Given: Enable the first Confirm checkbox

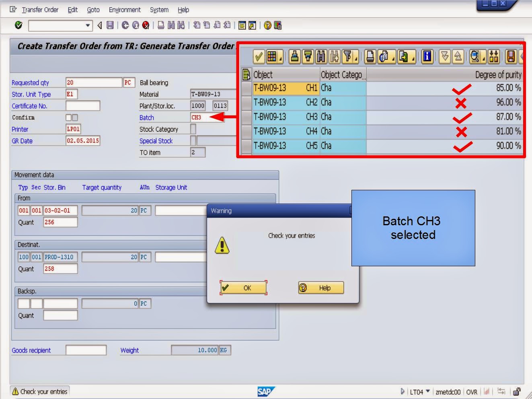Looking at the screenshot, I should coord(68,117).
